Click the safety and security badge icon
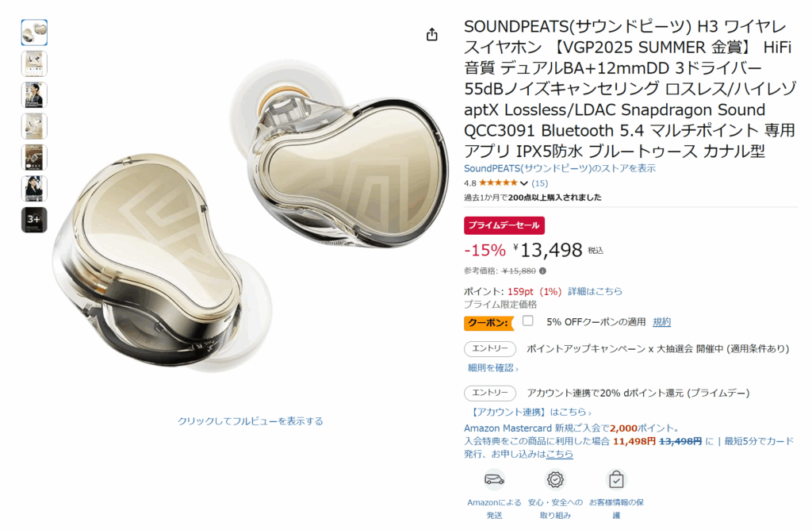 pos(555,479)
